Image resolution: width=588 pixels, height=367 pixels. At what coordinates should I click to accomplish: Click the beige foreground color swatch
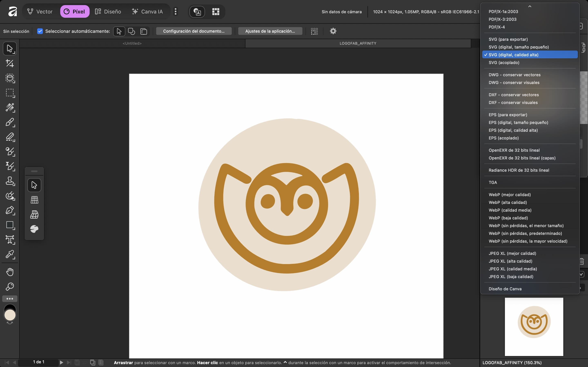tap(10, 315)
